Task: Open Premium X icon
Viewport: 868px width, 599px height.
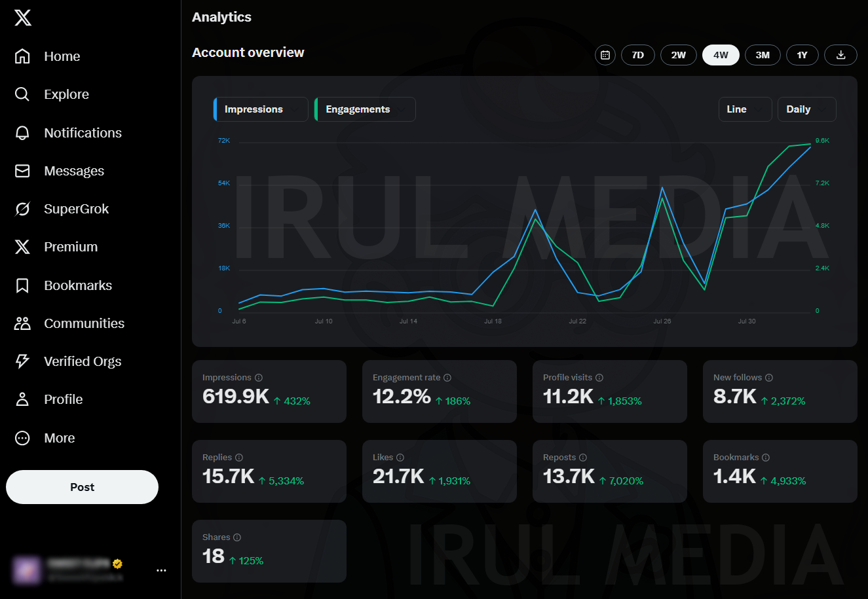Action: (22, 247)
